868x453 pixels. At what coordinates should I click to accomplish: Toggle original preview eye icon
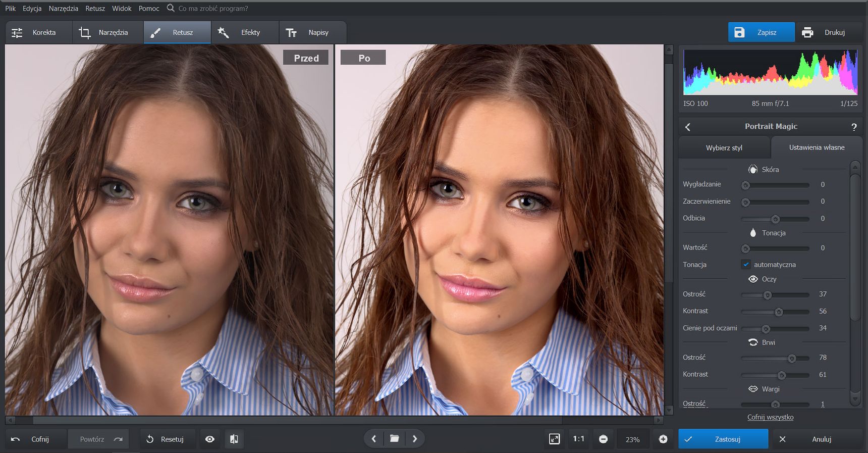210,439
